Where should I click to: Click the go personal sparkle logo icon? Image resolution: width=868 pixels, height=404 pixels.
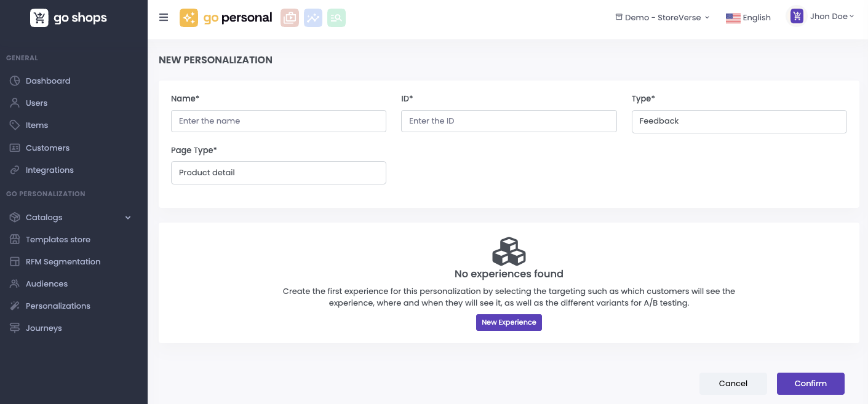pos(188,18)
